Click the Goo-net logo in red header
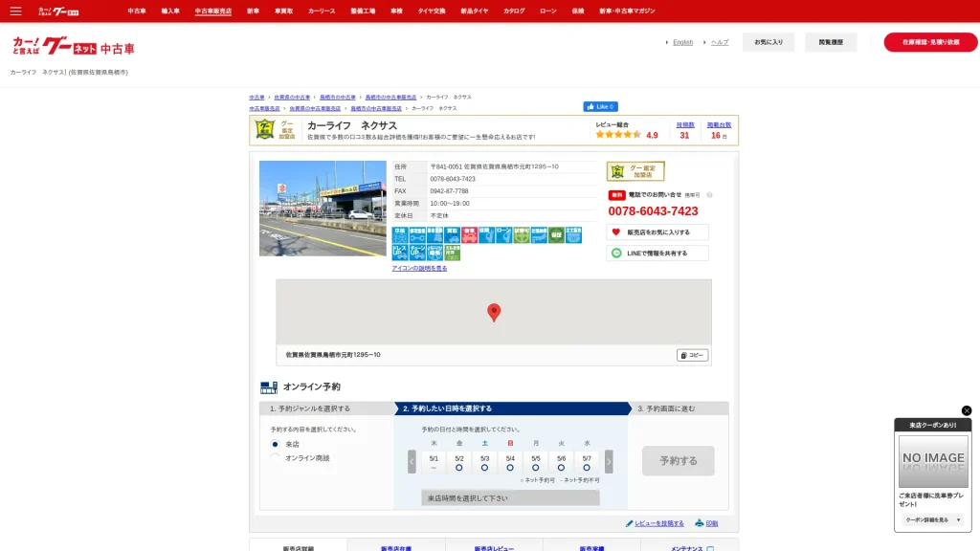 pos(58,11)
